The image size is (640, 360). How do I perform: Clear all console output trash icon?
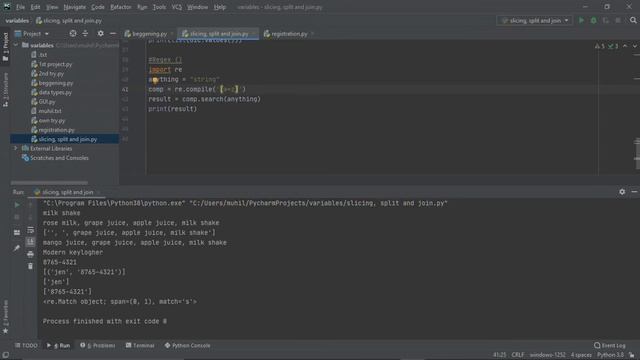pos(31,266)
